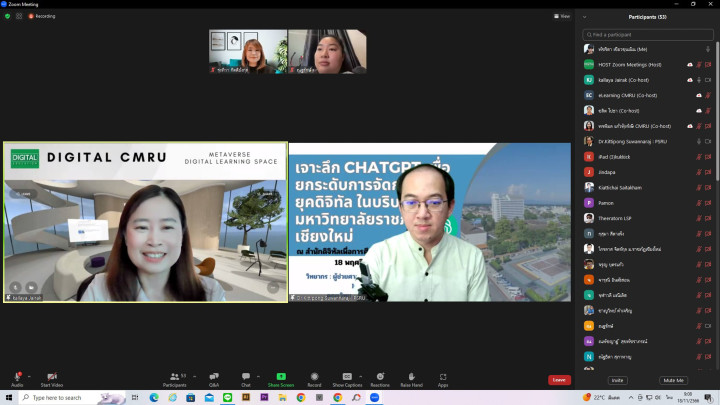Select top-right small participant video thumbnail
The image size is (720, 405).
327,51
